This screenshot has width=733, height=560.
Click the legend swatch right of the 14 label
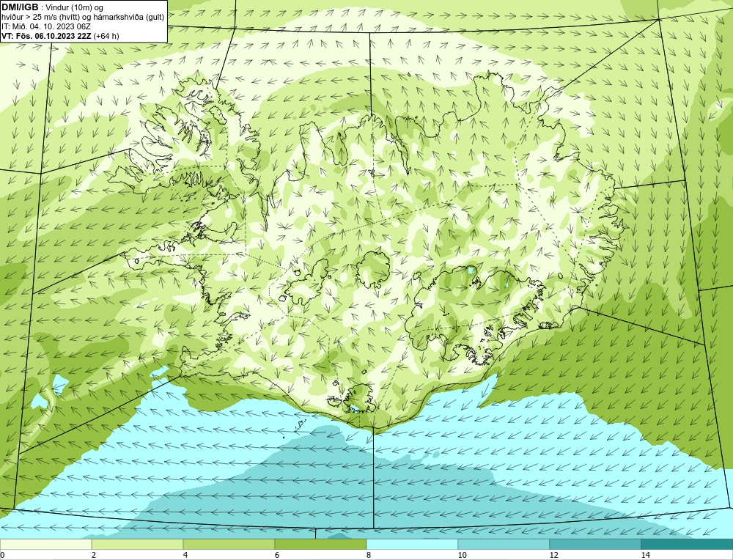688,545
